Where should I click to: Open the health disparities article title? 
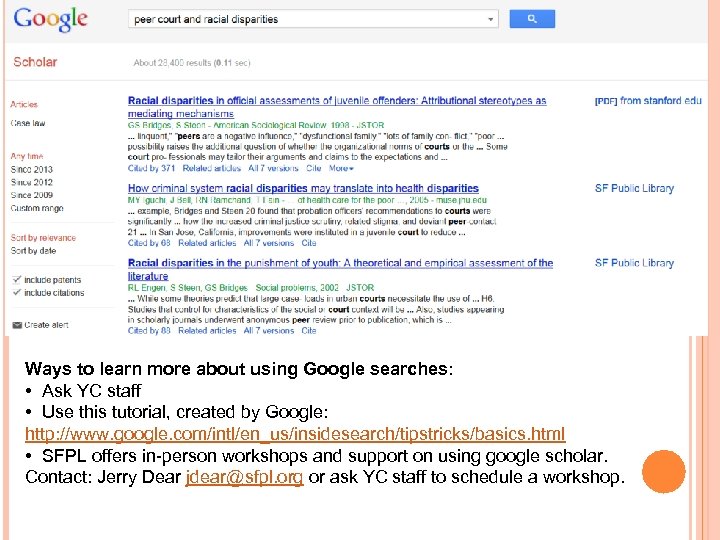[303, 188]
